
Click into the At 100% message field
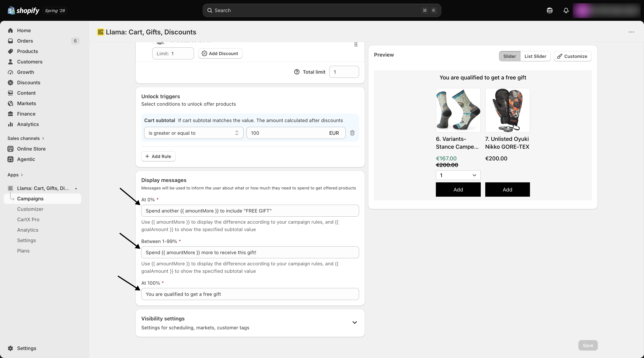tap(250, 294)
